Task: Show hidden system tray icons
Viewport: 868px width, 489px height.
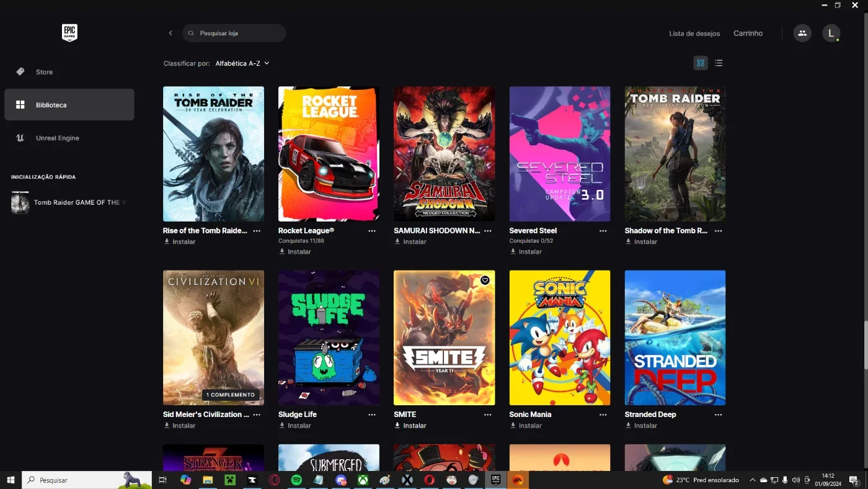Action: [753, 480]
